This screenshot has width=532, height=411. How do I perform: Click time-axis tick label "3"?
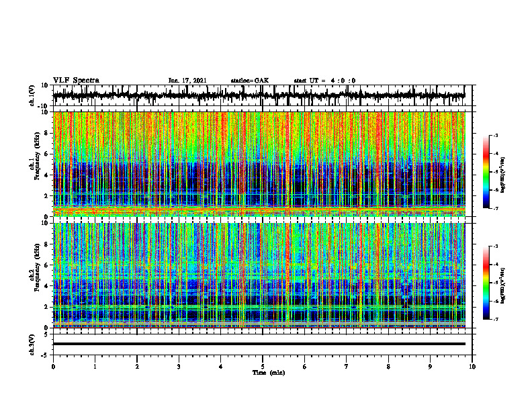click(179, 367)
